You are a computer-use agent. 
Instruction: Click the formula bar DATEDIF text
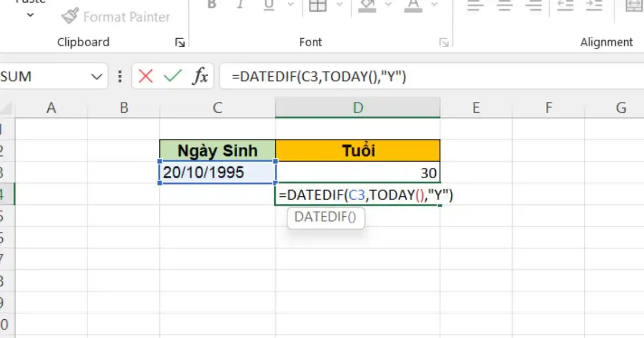point(319,77)
